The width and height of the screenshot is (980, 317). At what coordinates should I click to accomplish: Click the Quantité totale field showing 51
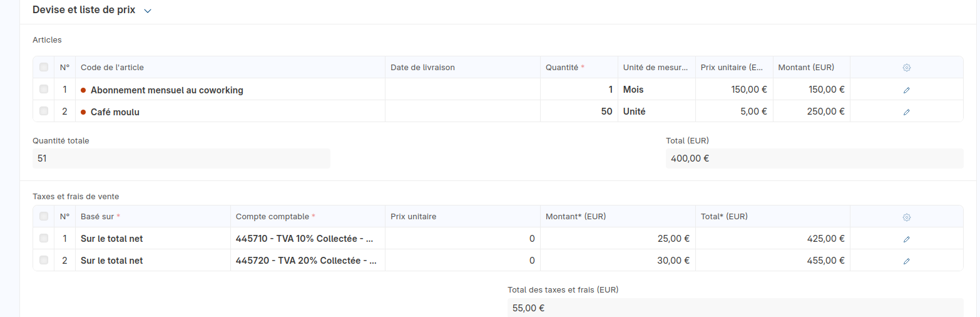(181, 158)
